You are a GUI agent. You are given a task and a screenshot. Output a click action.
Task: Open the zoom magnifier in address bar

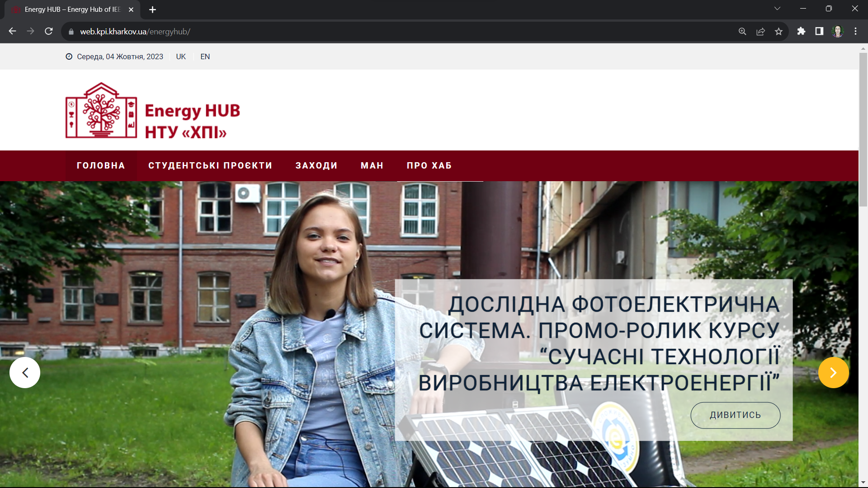tap(742, 31)
